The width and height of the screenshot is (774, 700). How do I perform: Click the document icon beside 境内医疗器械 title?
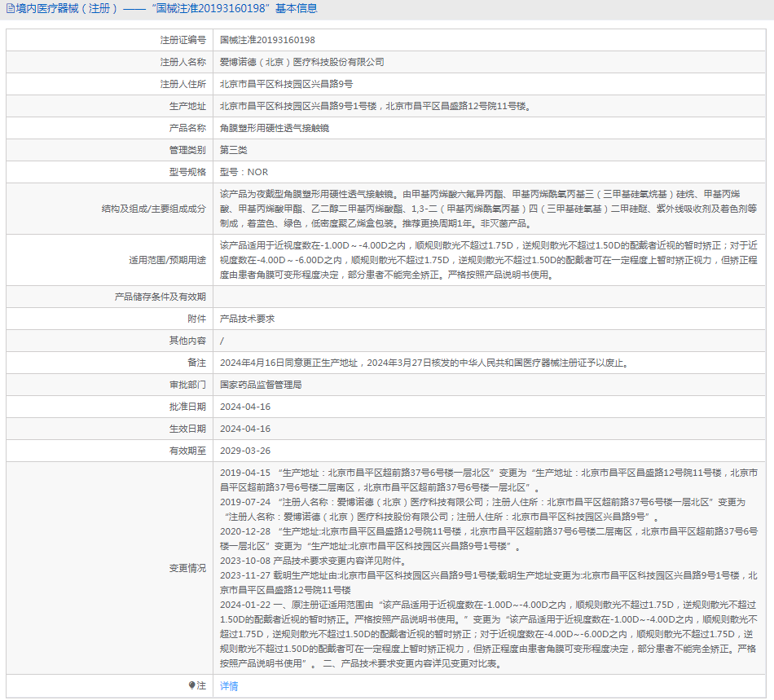[10, 9]
